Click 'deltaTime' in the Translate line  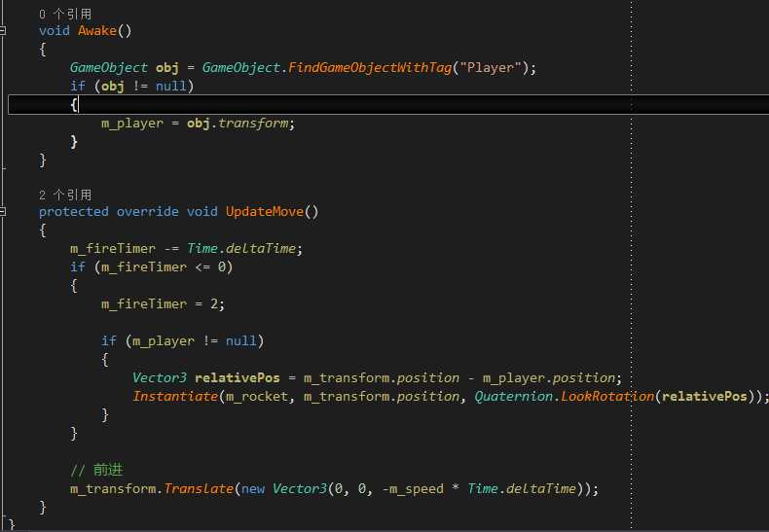(x=541, y=489)
